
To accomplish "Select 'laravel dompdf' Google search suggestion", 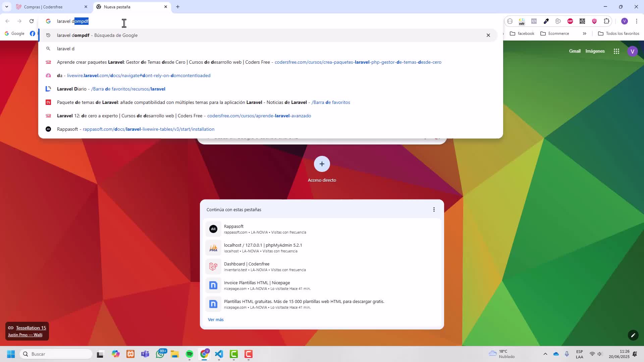I will click(268, 35).
